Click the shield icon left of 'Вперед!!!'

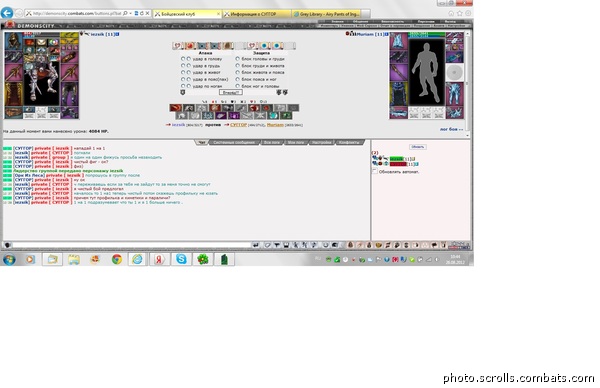(183, 93)
